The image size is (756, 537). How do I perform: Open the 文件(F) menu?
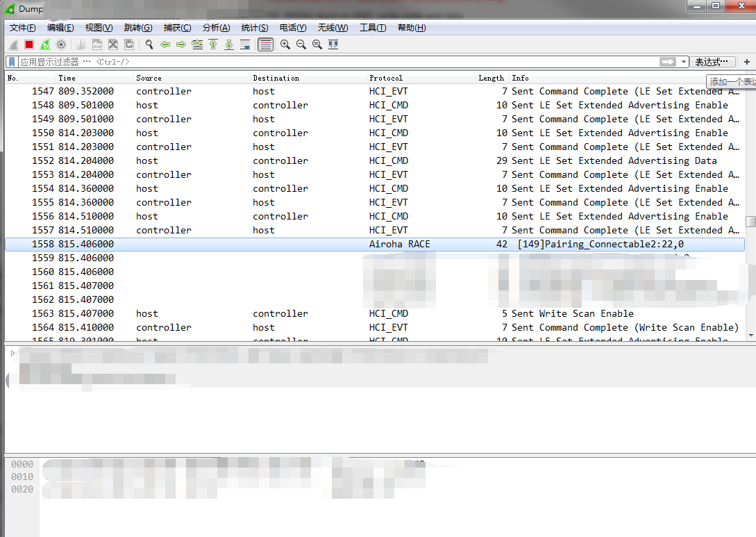[22, 28]
